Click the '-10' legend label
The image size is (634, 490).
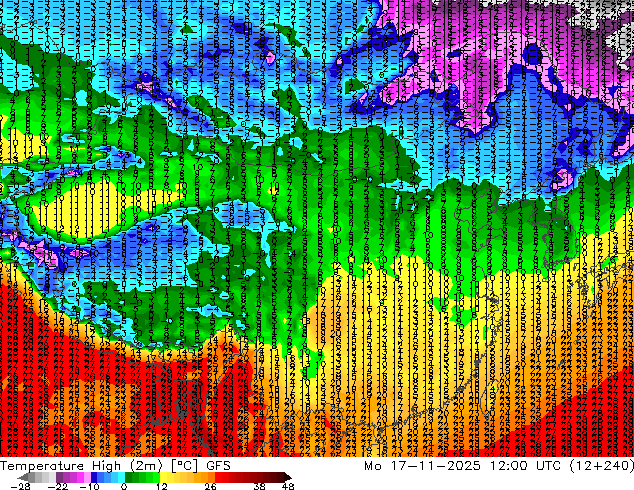(x=89, y=486)
